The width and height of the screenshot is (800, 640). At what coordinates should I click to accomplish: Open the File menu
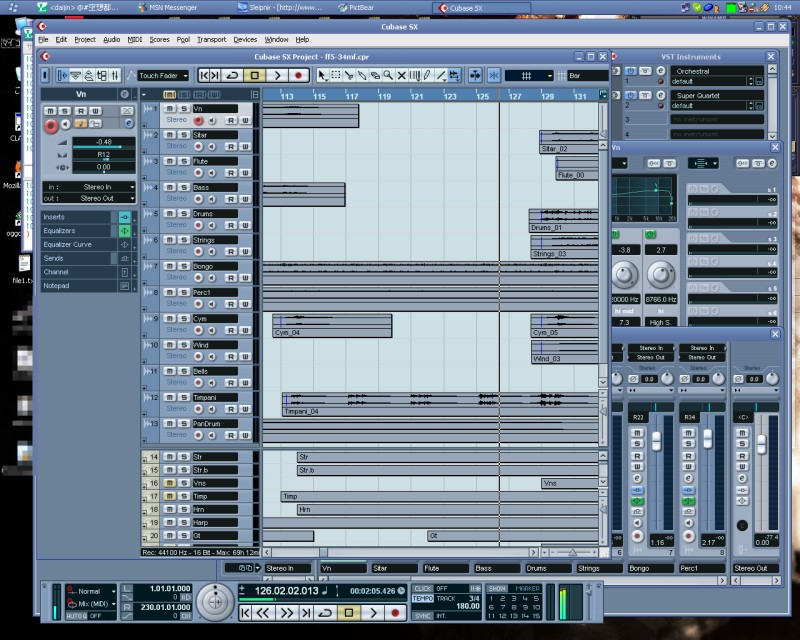point(43,39)
